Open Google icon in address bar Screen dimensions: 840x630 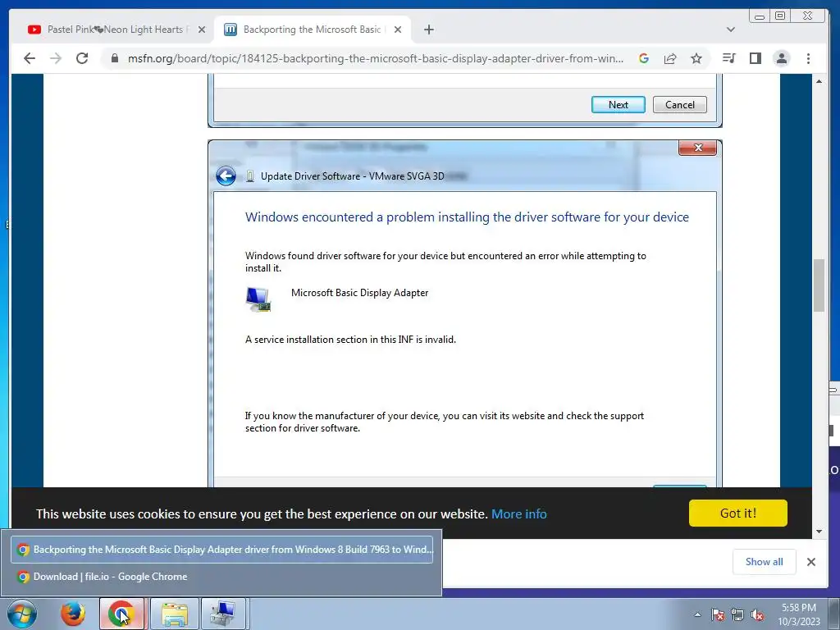point(644,58)
